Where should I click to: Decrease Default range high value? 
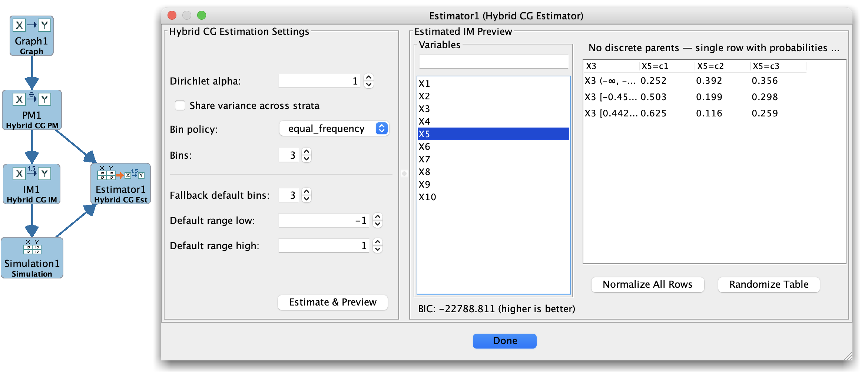tap(378, 249)
